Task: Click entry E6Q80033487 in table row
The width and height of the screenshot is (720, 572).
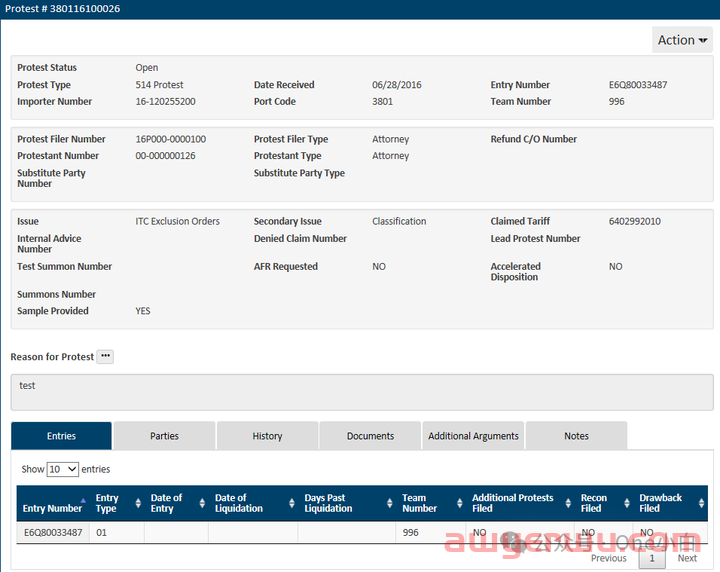Action: tap(53, 533)
